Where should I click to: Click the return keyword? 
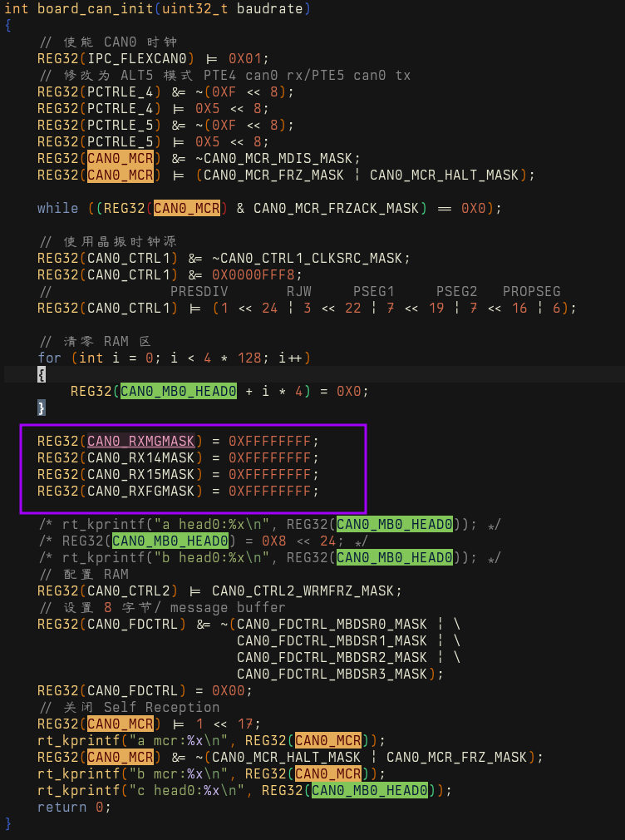click(62, 807)
